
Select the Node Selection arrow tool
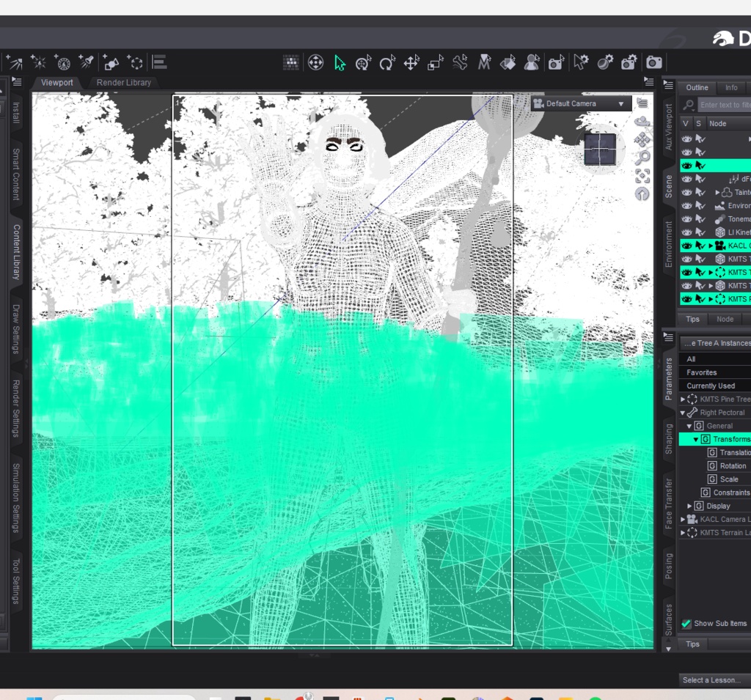point(340,63)
